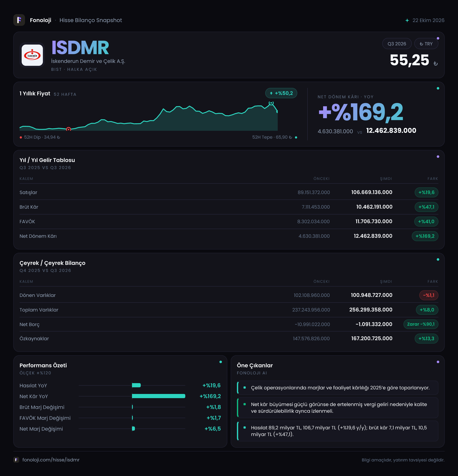Image resolution: width=458 pixels, height=476 pixels.
Task: Select the TRY currency pill
Action: [426, 44]
